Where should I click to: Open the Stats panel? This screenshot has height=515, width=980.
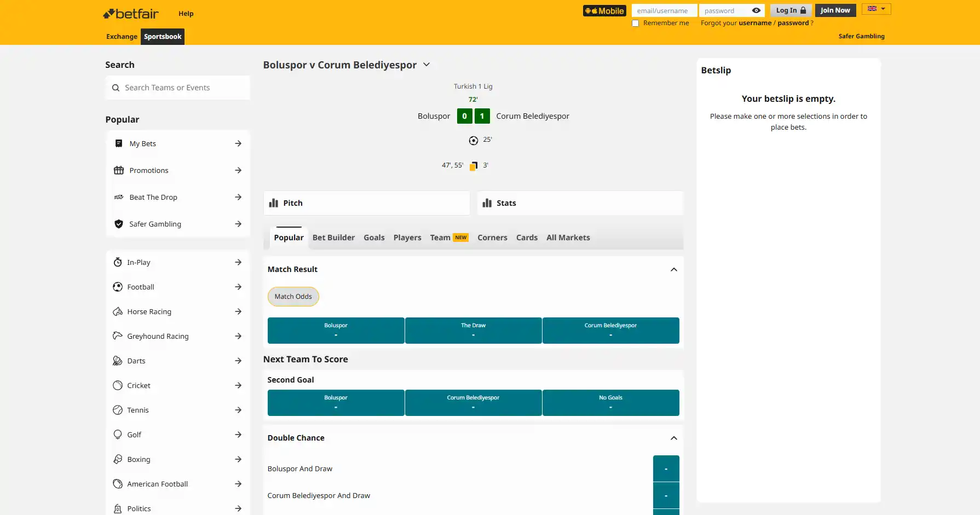580,203
